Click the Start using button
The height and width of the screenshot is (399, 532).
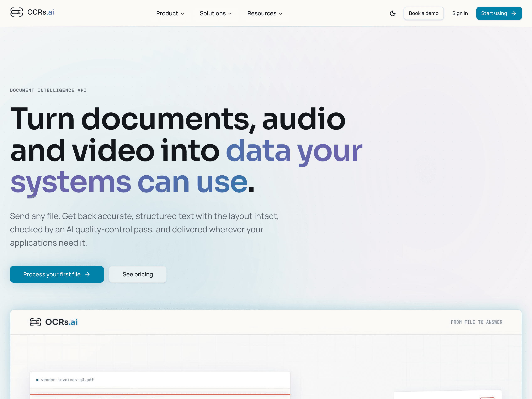[499, 13]
